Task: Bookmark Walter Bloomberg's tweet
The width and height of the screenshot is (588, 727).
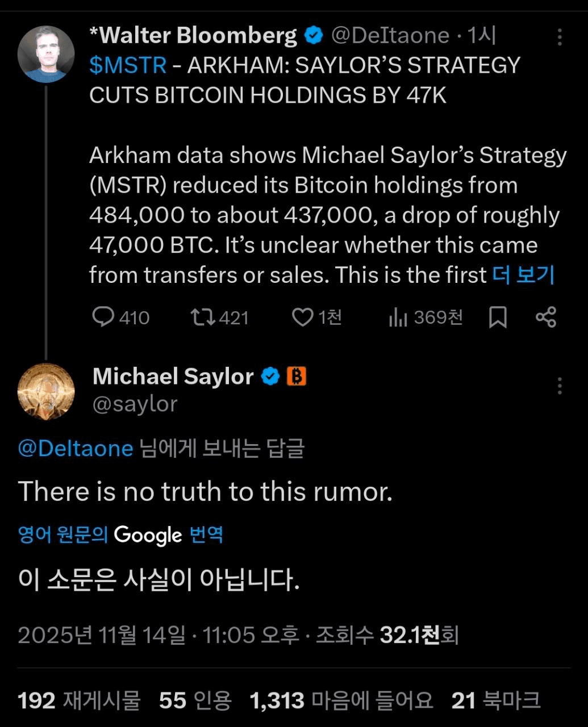Action: coord(498,318)
